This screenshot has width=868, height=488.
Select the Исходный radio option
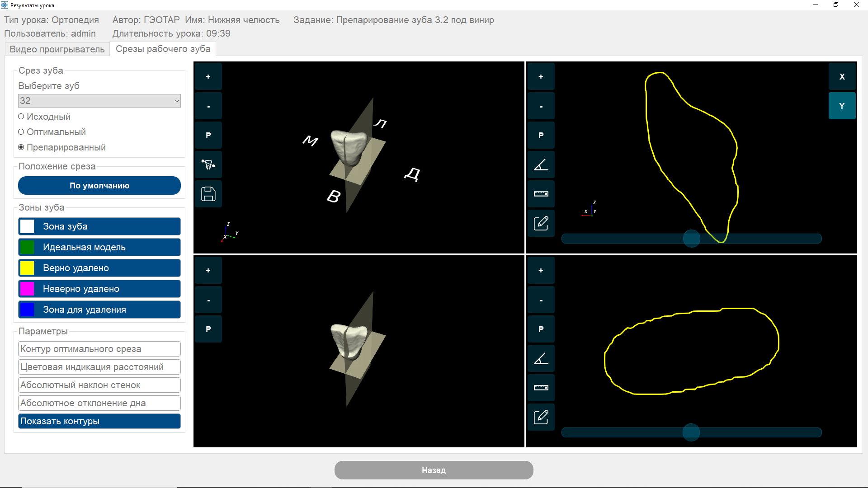[21, 117]
